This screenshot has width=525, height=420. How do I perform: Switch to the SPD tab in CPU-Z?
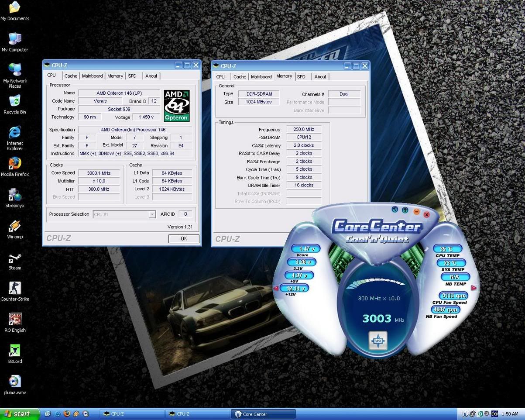coord(132,76)
